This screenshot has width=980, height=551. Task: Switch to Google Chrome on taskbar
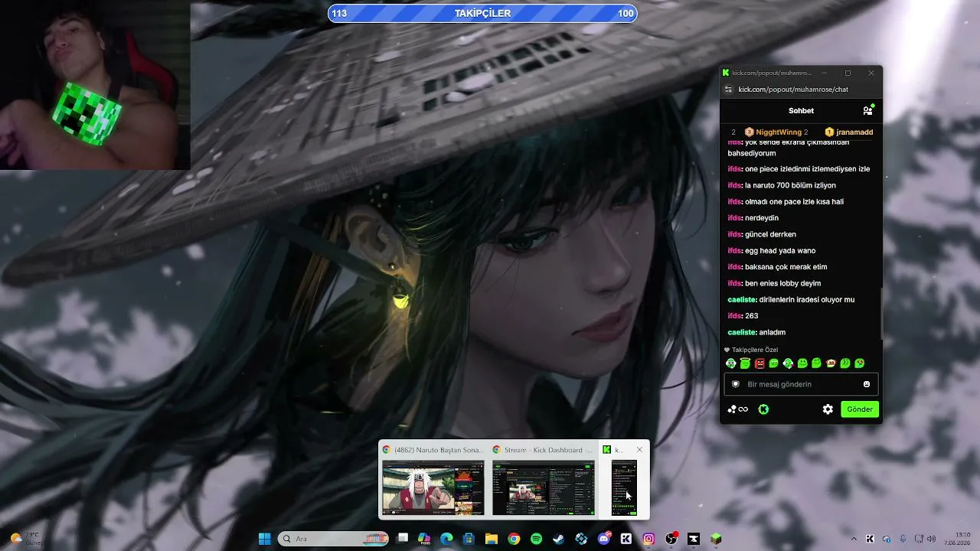click(x=514, y=539)
